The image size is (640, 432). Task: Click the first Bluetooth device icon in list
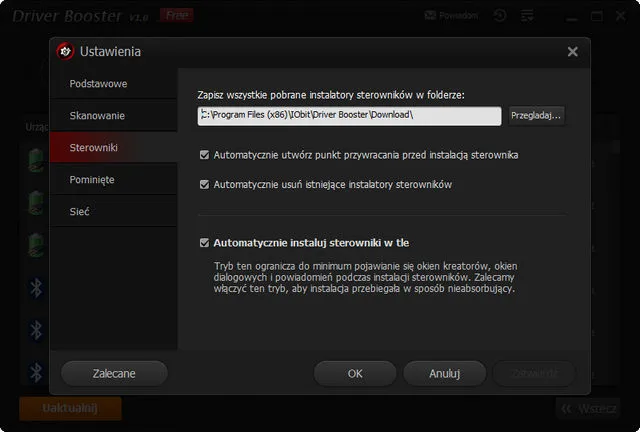36,288
